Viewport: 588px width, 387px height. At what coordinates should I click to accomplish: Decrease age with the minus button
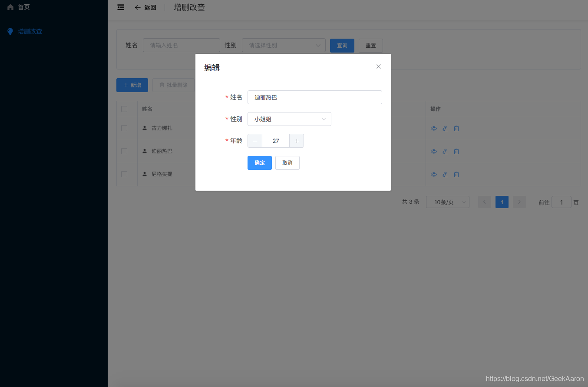pos(255,141)
